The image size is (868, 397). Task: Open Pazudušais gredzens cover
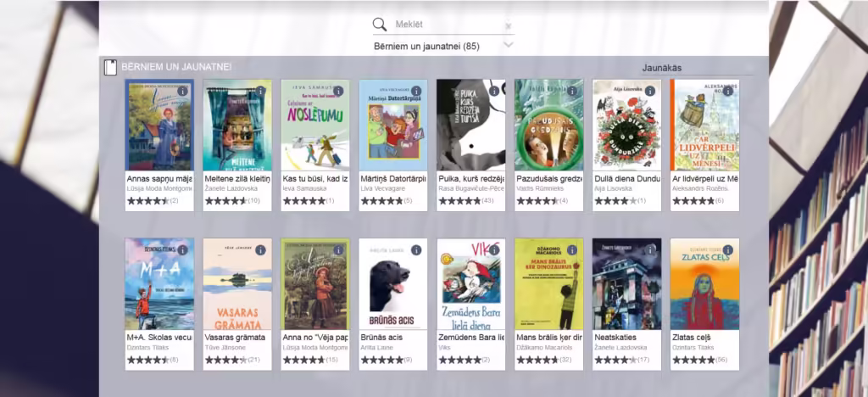549,126
